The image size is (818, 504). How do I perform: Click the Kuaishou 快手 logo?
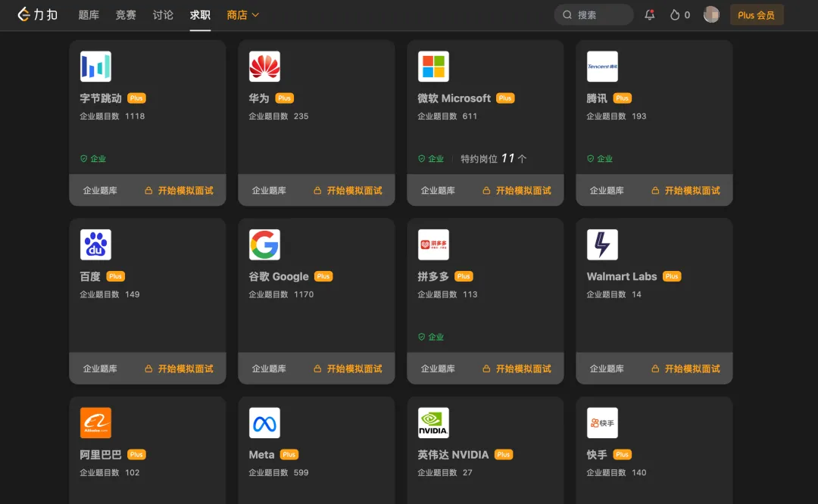603,423
